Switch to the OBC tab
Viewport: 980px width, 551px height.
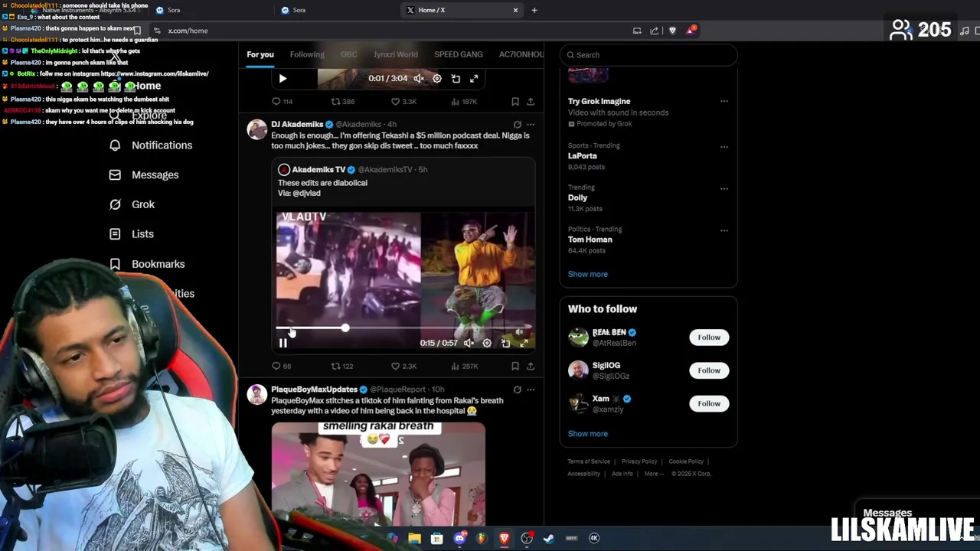tap(349, 54)
